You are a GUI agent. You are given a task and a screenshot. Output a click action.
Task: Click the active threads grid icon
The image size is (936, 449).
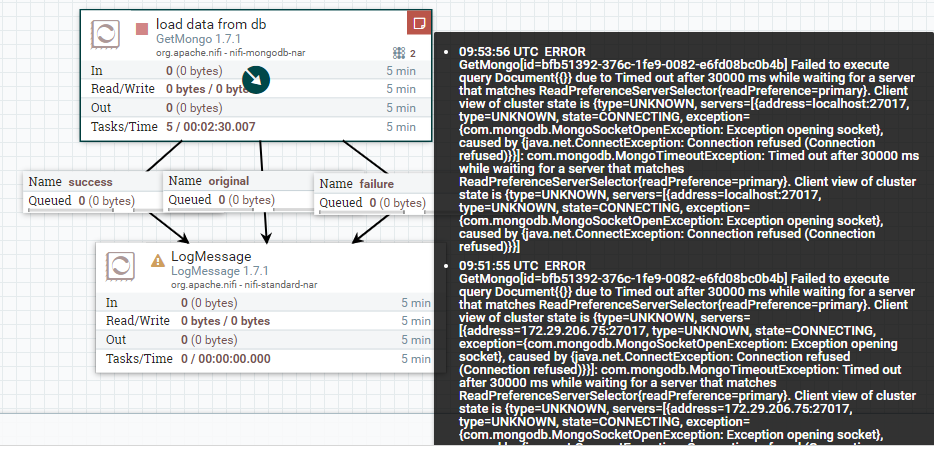[x=399, y=53]
